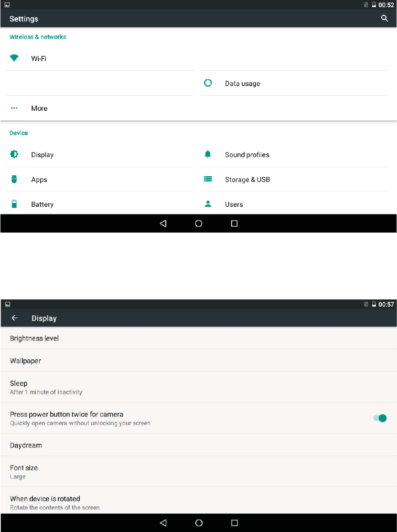Tap the back navigation button in Display screen
The image size is (397, 532).
pyautogui.click(x=163, y=522)
